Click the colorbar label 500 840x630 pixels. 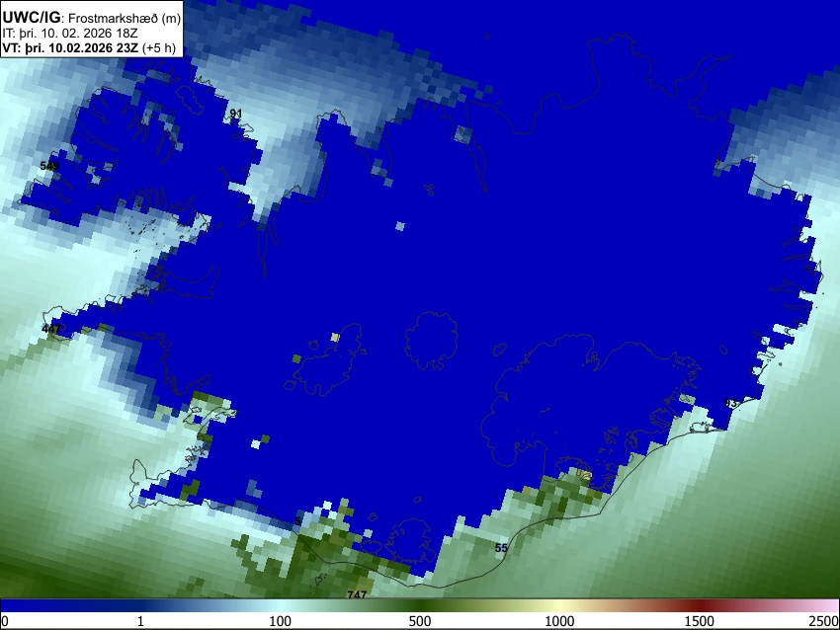click(420, 621)
